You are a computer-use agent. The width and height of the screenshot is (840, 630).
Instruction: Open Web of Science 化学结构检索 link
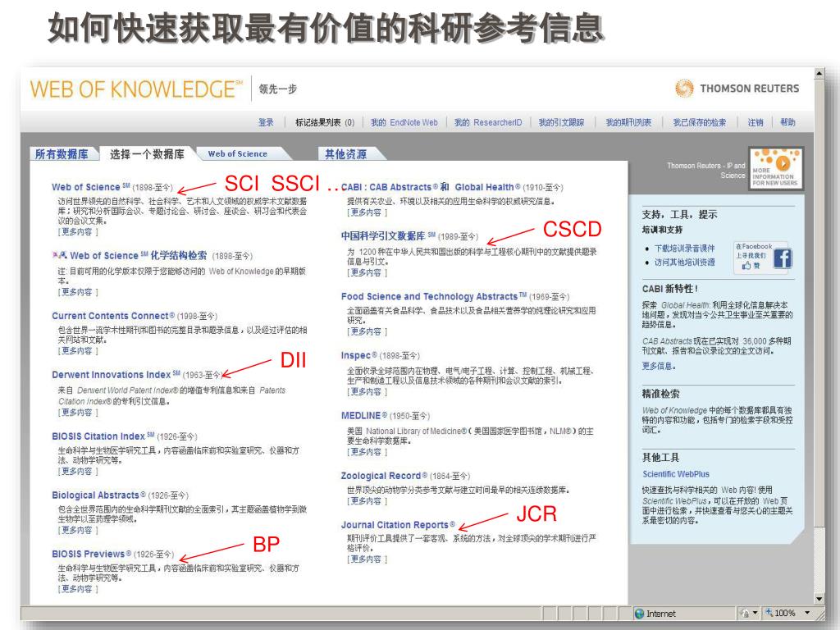(x=138, y=256)
